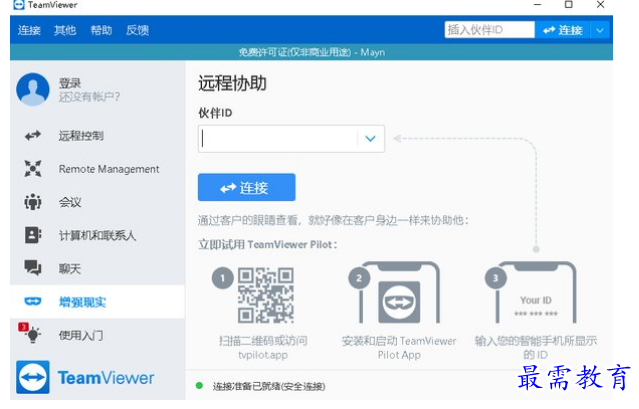Click the TeamViewer Pilot QR code

[266, 295]
